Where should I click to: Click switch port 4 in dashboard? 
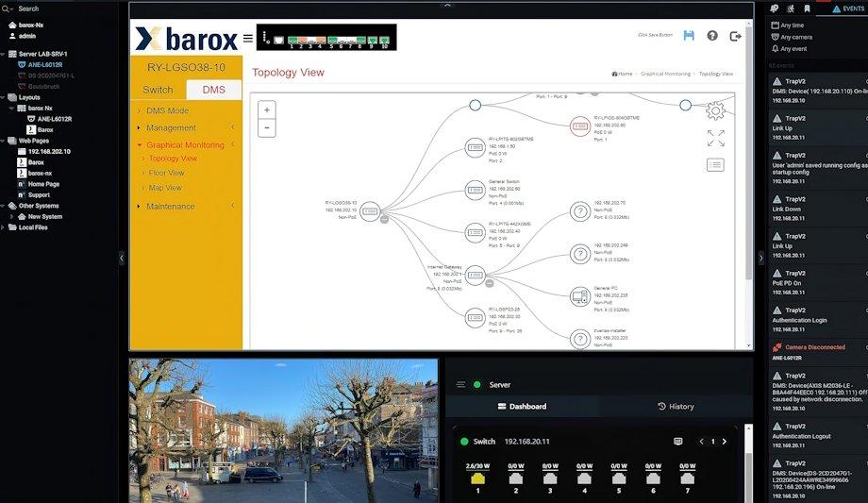pos(585,478)
